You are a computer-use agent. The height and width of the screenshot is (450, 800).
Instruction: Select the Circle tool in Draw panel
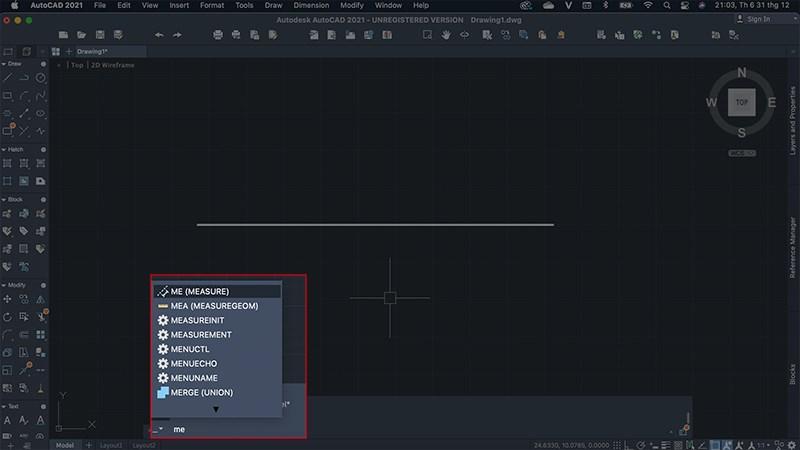click(x=41, y=78)
